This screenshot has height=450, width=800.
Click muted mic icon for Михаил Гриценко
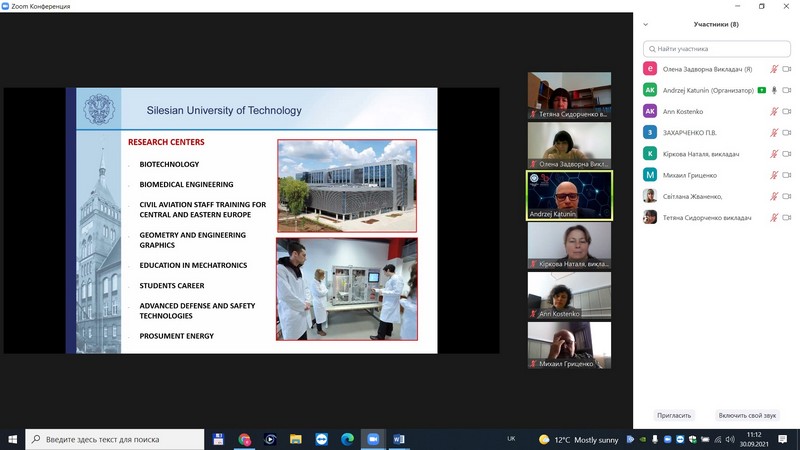coord(774,175)
